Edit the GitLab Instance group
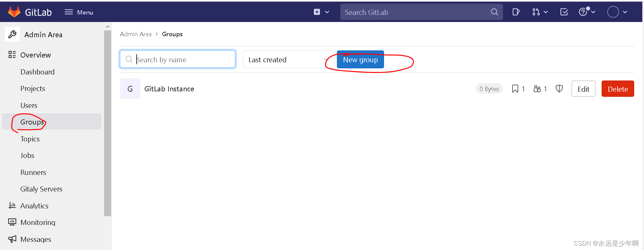Viewport: 644px width, 250px height. 583,89
